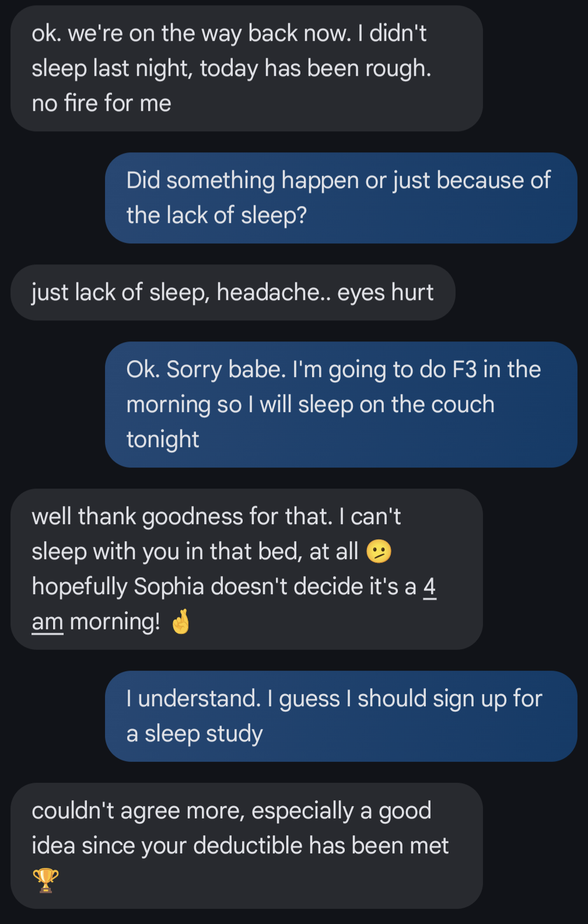
Task: Tap the trophy emoji
Action: (45, 880)
